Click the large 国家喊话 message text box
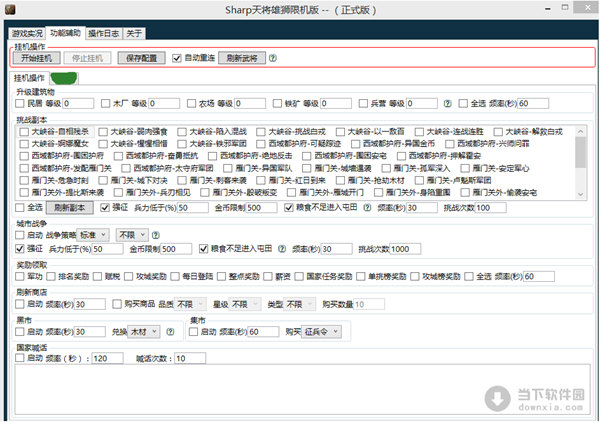This screenshot has width=600, height=423. [302, 390]
